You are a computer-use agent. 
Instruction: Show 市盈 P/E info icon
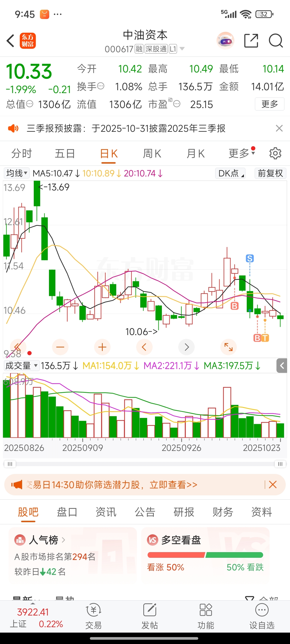177,104
